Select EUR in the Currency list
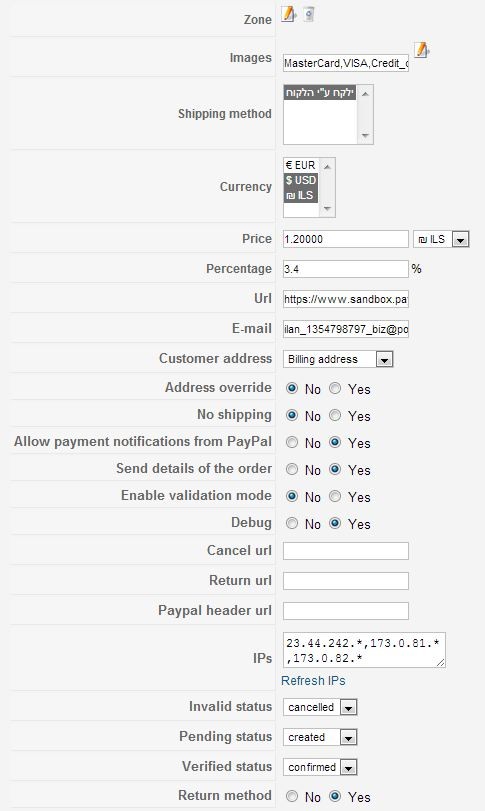This screenshot has height=811, width=485. [301, 165]
